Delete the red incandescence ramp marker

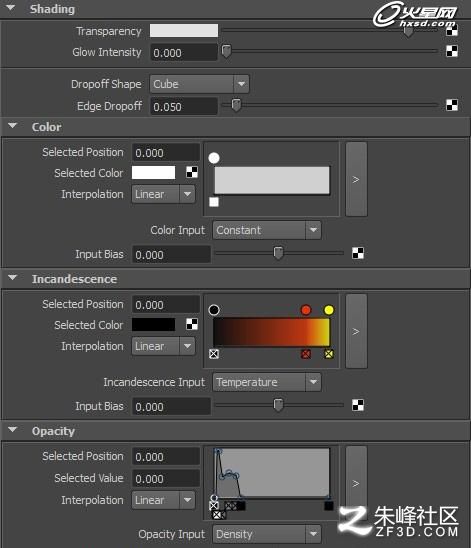(306, 354)
